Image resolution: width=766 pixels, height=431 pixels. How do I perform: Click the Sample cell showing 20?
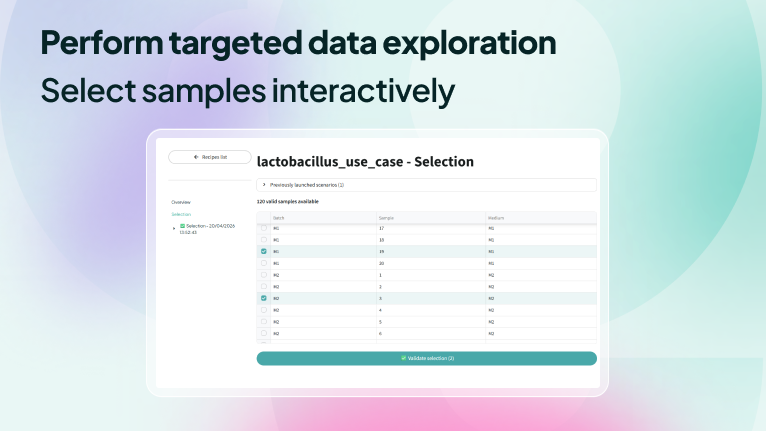(x=431, y=263)
